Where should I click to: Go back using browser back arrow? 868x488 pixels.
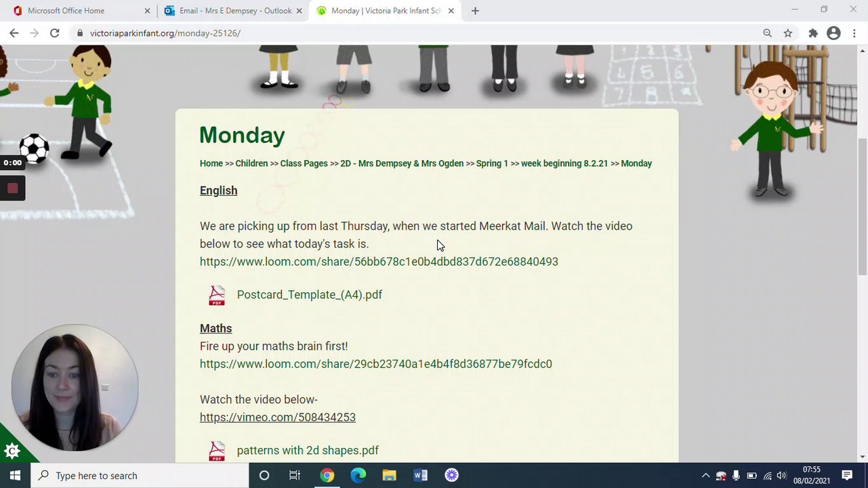tap(14, 33)
